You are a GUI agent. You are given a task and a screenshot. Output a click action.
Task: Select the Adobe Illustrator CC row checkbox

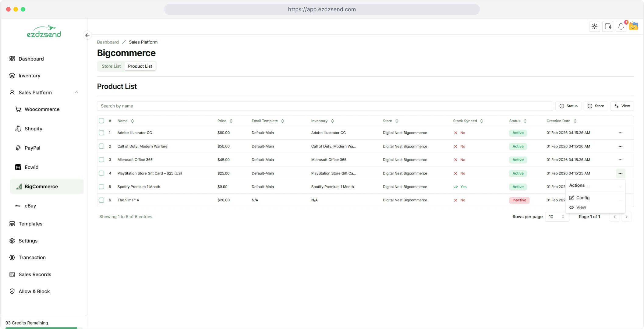[101, 133]
